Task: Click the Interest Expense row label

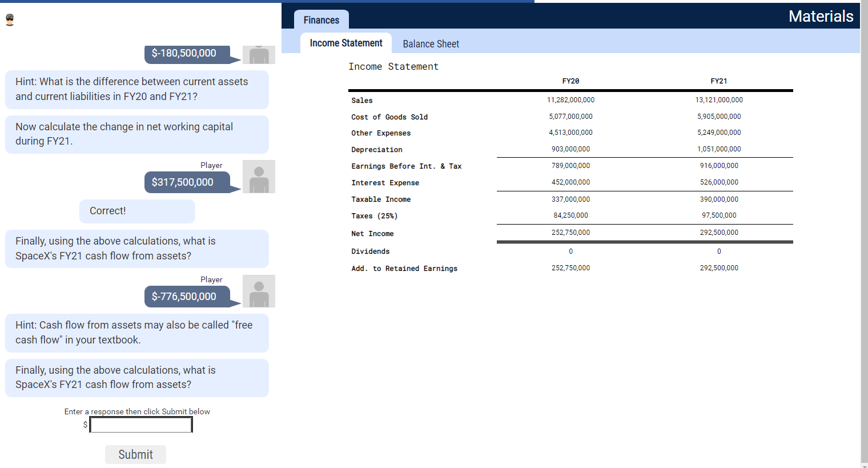Action: tap(385, 183)
